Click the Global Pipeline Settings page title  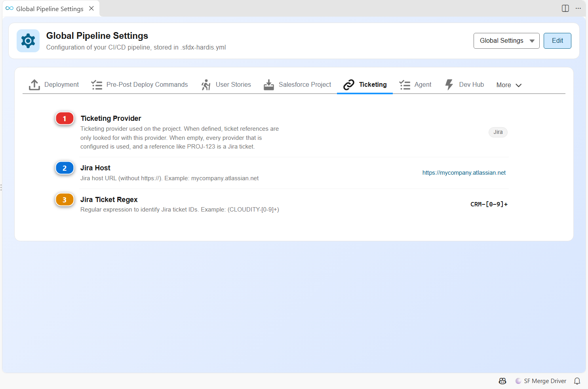pos(97,36)
